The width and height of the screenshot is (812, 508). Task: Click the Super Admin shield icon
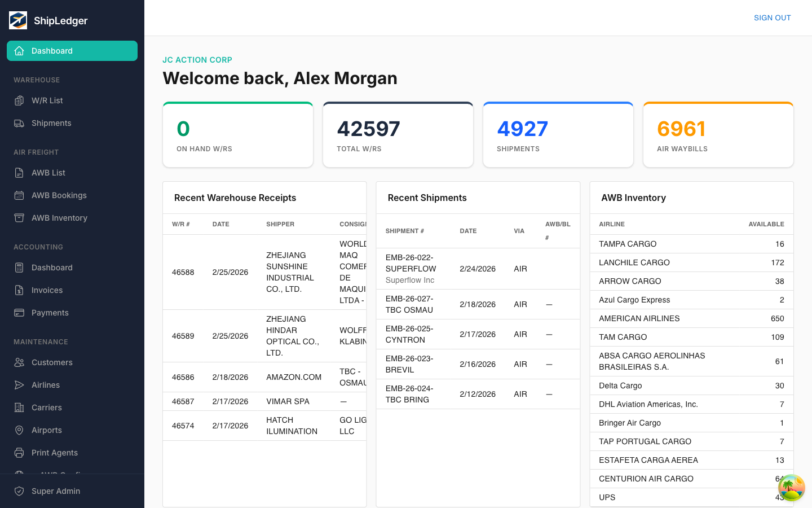click(19, 491)
